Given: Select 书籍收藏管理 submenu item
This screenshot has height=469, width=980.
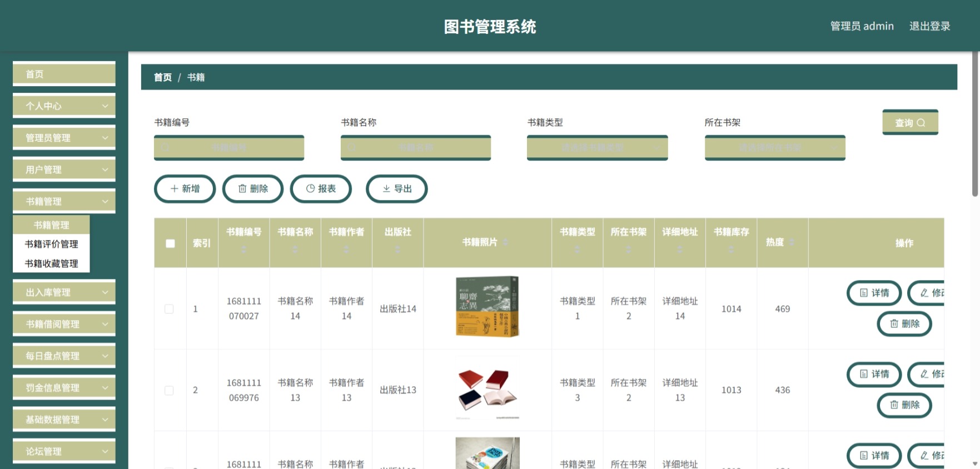Looking at the screenshot, I should (x=51, y=263).
